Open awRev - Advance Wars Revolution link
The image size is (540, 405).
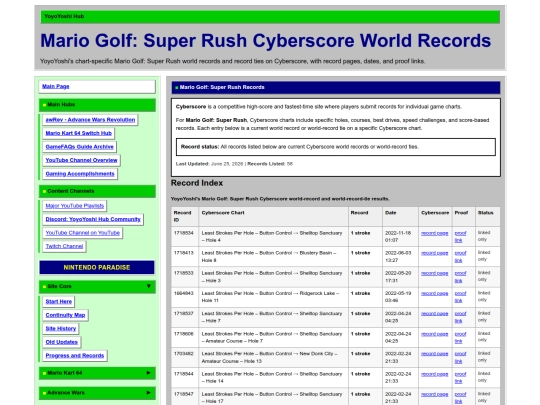[x=90, y=120]
